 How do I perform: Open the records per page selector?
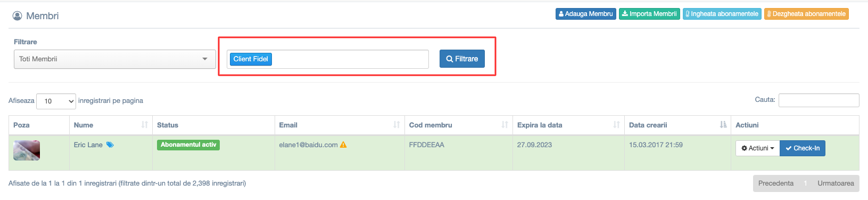(56, 101)
